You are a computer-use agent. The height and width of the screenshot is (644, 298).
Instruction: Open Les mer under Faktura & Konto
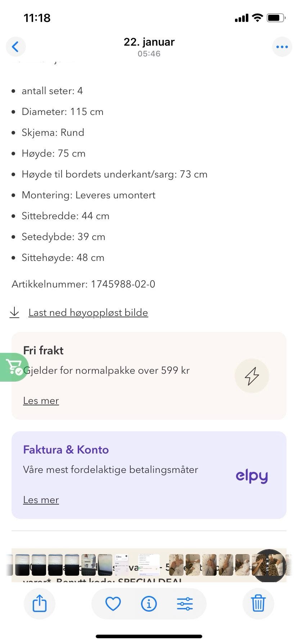click(x=41, y=500)
